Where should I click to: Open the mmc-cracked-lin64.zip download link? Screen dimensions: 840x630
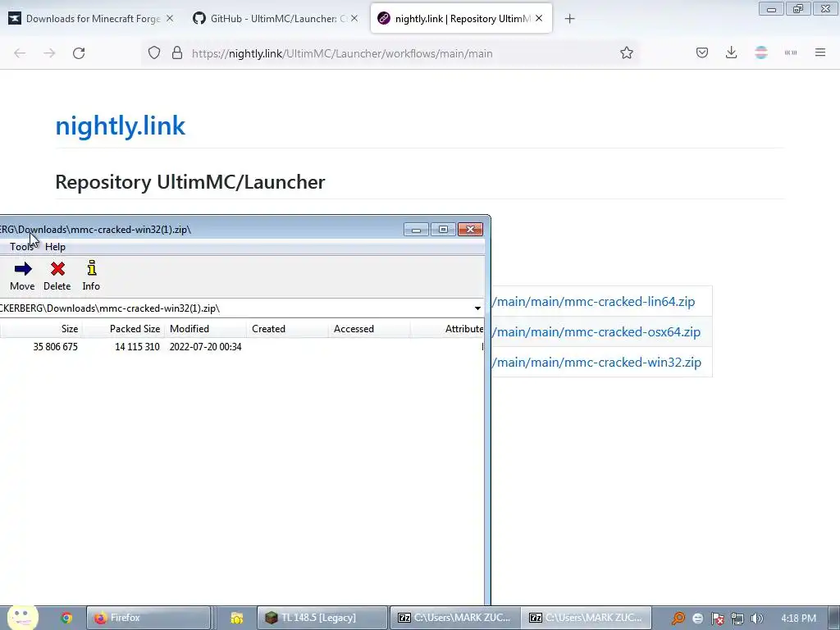tap(593, 302)
